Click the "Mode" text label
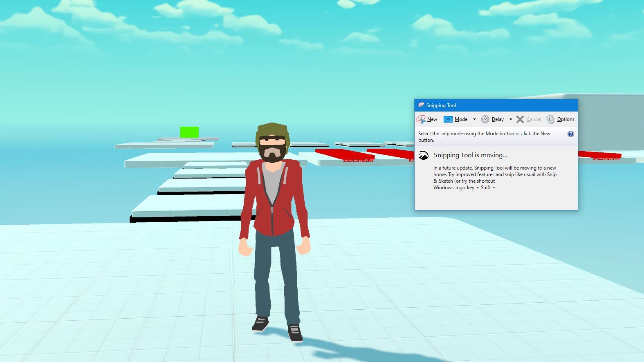Image resolution: width=644 pixels, height=362 pixels. [461, 119]
